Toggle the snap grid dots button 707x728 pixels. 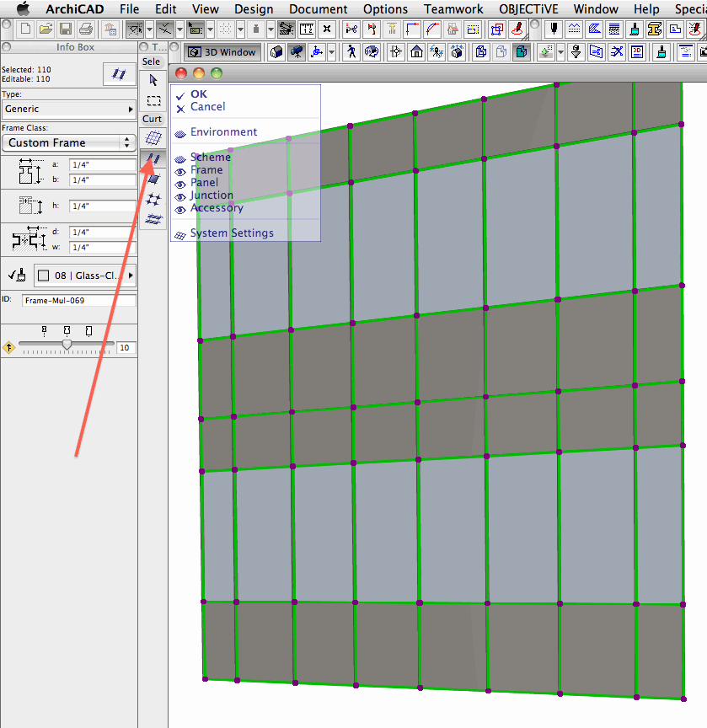(226, 29)
